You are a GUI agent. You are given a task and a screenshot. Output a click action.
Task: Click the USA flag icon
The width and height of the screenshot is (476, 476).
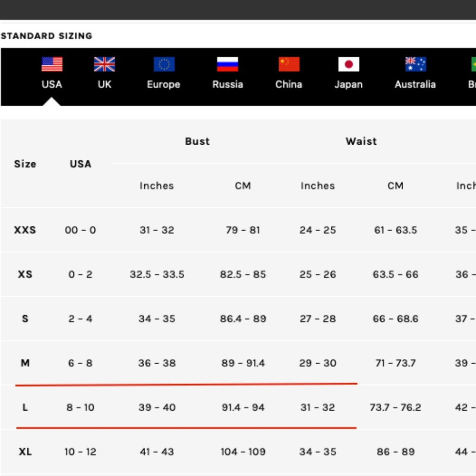[x=52, y=64]
